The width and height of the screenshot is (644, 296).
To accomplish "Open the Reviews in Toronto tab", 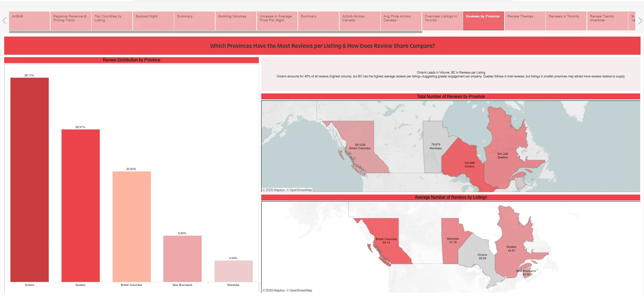I will coord(566,21).
